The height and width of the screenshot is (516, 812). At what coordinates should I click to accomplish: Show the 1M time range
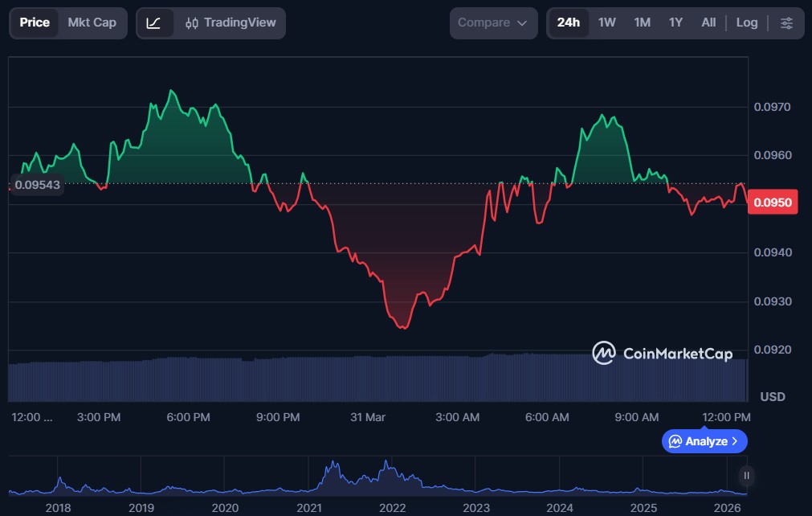(642, 23)
